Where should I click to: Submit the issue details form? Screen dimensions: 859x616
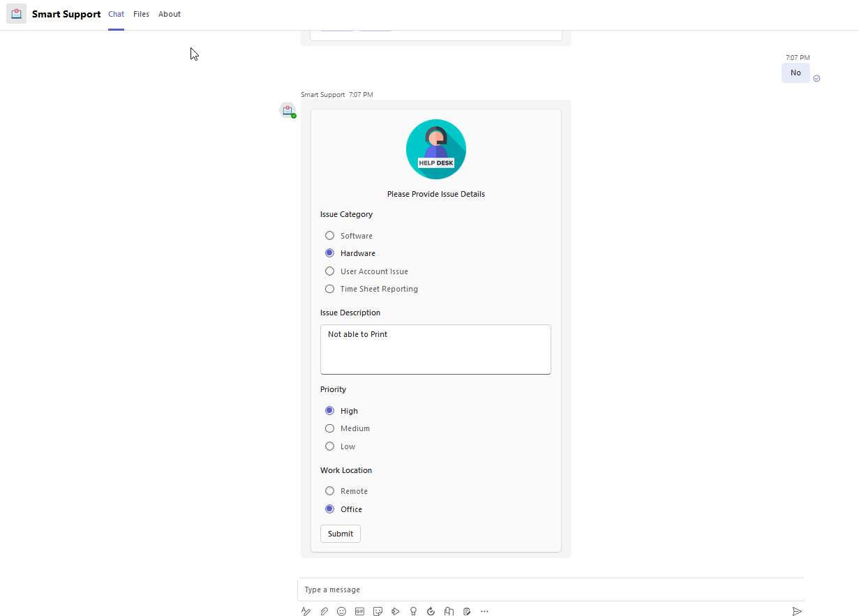click(x=340, y=533)
